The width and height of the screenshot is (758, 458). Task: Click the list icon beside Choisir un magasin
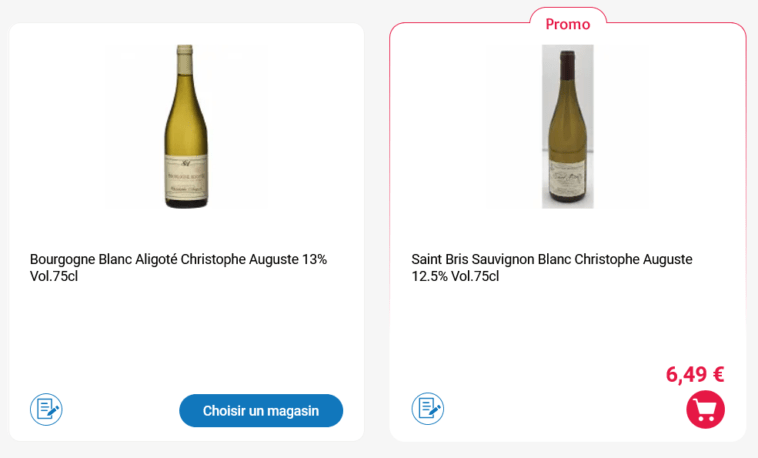(46, 409)
